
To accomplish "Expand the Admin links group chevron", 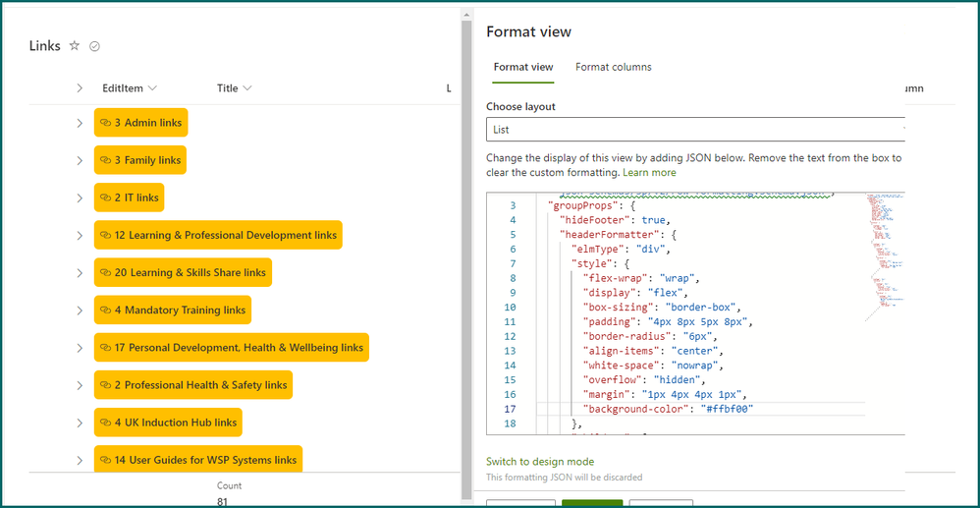I will [x=80, y=123].
